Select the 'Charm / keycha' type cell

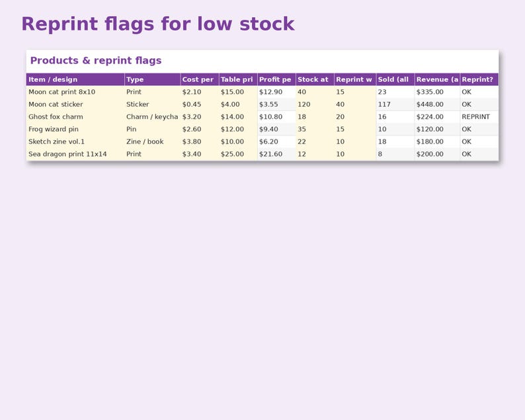point(152,116)
